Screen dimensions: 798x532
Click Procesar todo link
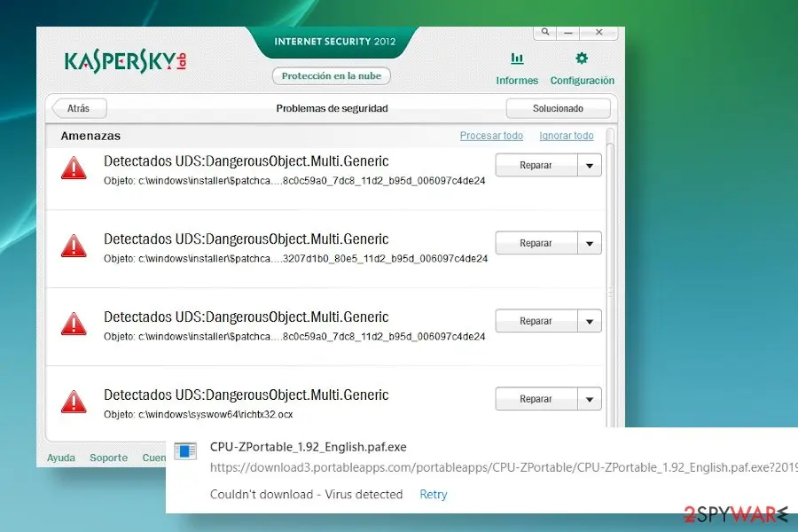point(491,136)
